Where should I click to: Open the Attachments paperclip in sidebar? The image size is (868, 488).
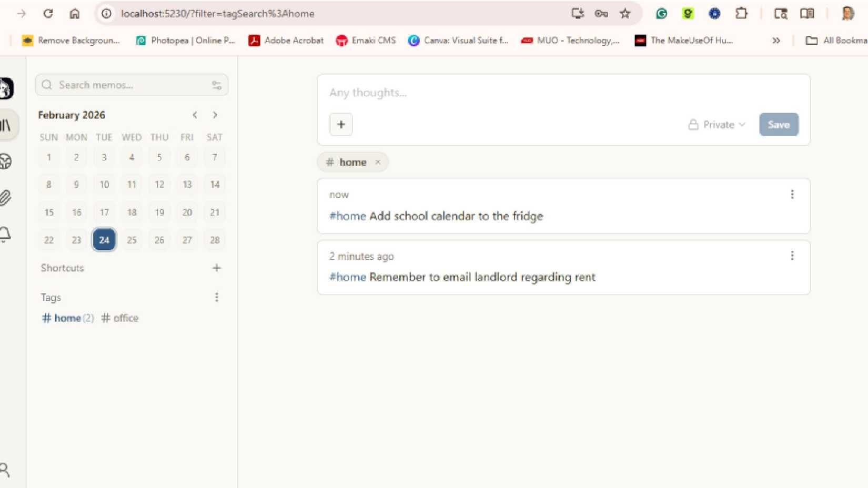(x=6, y=198)
